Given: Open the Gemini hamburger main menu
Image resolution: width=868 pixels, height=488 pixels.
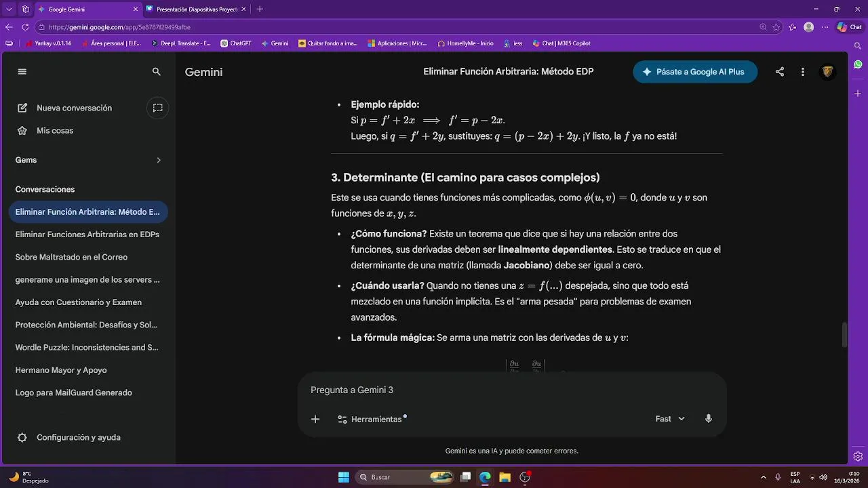Looking at the screenshot, I should tap(22, 72).
